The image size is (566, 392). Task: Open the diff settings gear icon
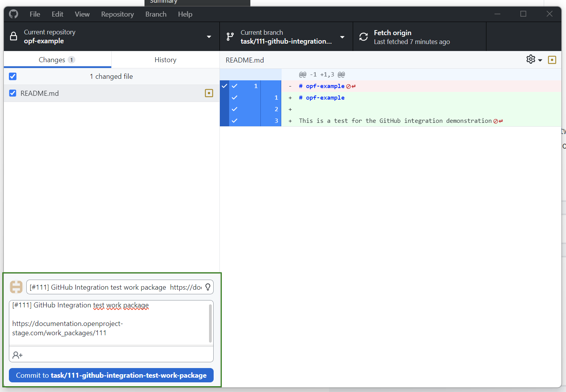530,59
